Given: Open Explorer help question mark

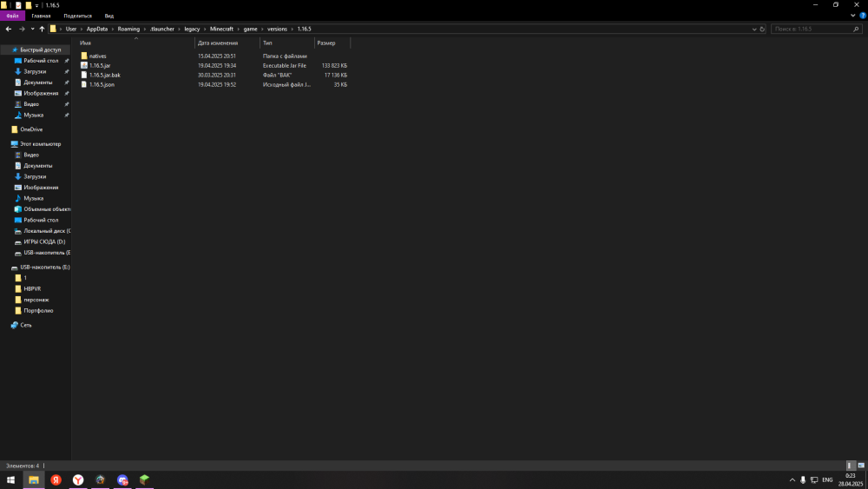Looking at the screenshot, I should coord(863,16).
